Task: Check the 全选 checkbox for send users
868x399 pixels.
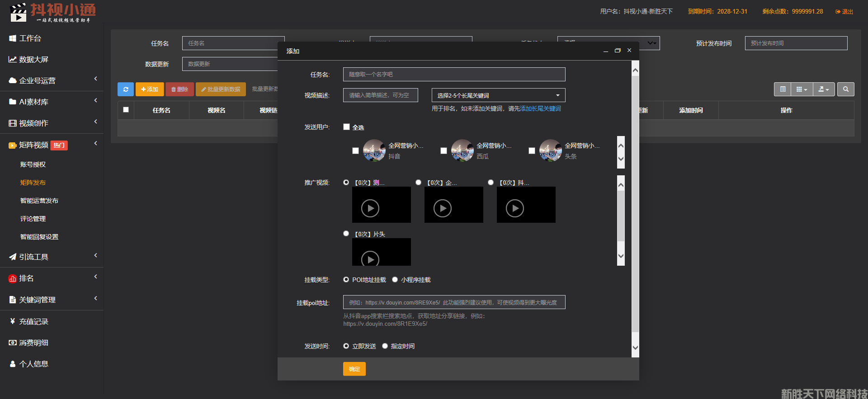Action: (x=347, y=127)
